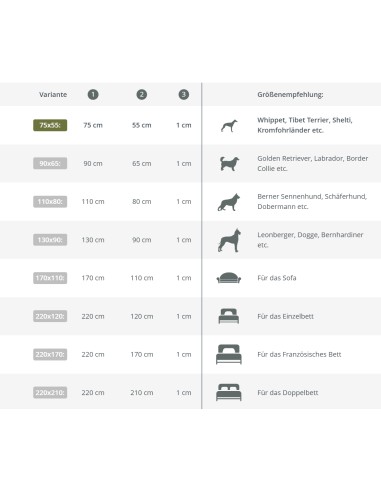The height and width of the screenshot is (492, 381).
Task: Choose the 110x80 size variant
Action: 50,202
